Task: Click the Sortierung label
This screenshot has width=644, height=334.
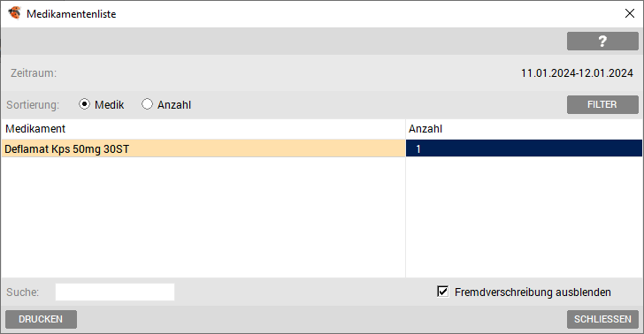Action: tap(33, 104)
